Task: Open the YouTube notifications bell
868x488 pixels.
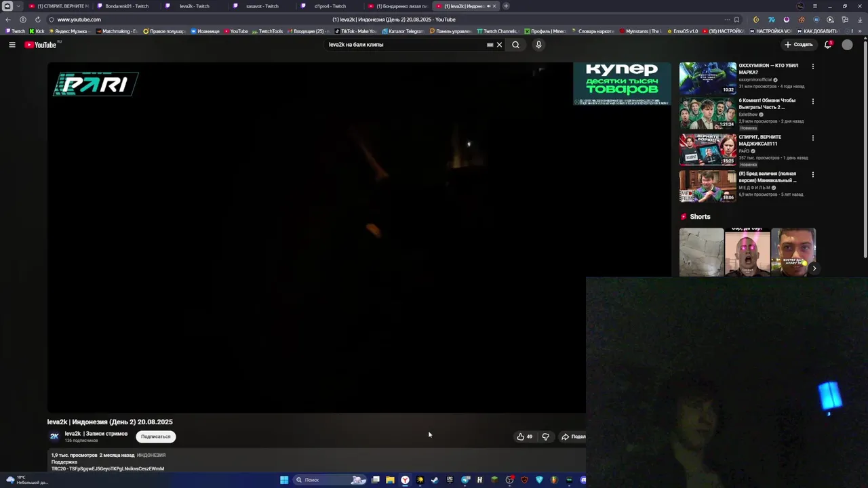Action: tap(828, 45)
